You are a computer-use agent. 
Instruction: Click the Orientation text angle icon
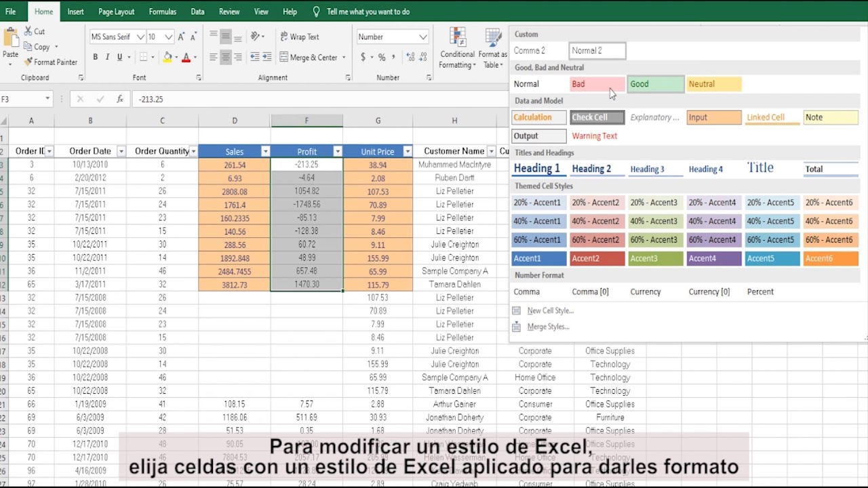tap(256, 37)
